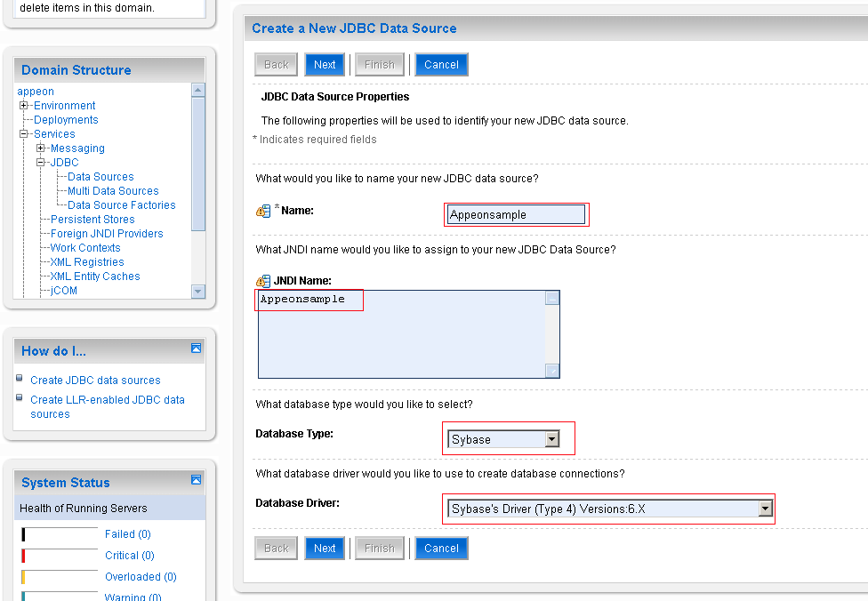Open Work Contexts tree item
868x601 pixels.
(85, 248)
